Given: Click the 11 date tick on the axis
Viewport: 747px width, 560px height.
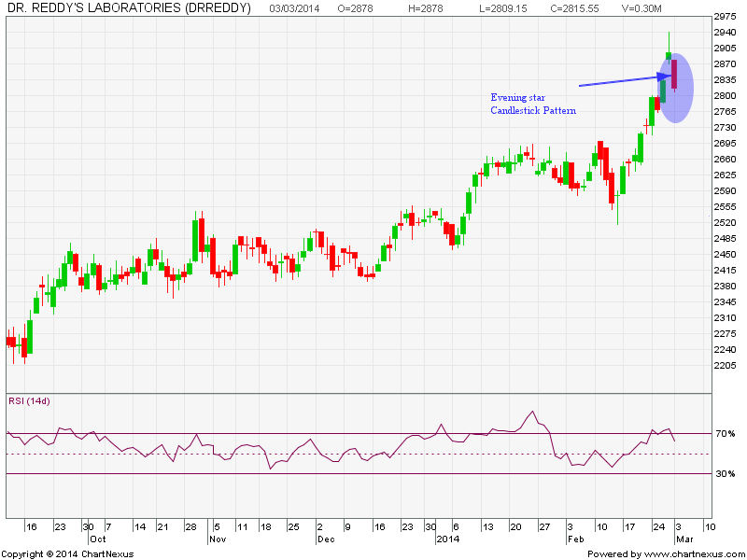Looking at the screenshot, I should tap(243, 527).
